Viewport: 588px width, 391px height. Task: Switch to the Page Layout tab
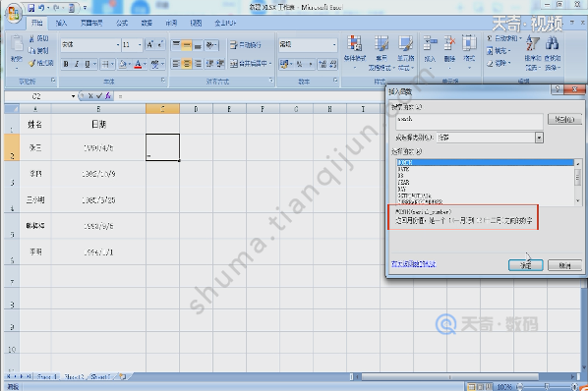coord(91,24)
